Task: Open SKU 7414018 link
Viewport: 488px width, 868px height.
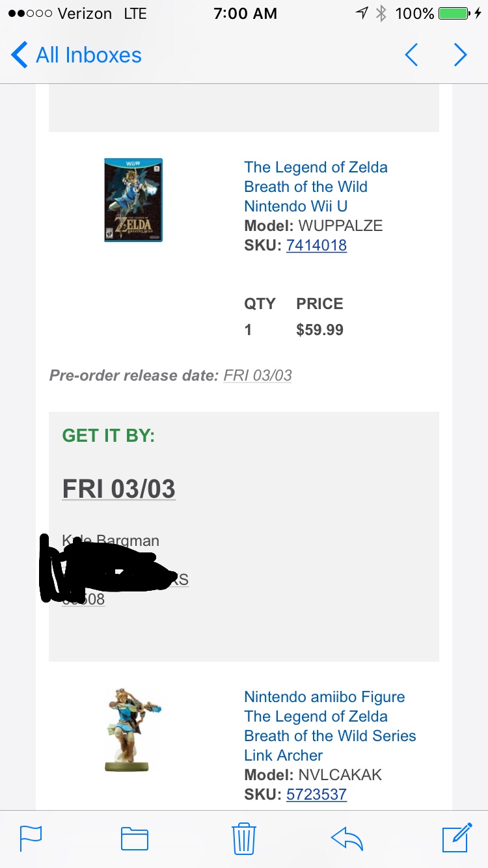Action: tap(316, 245)
